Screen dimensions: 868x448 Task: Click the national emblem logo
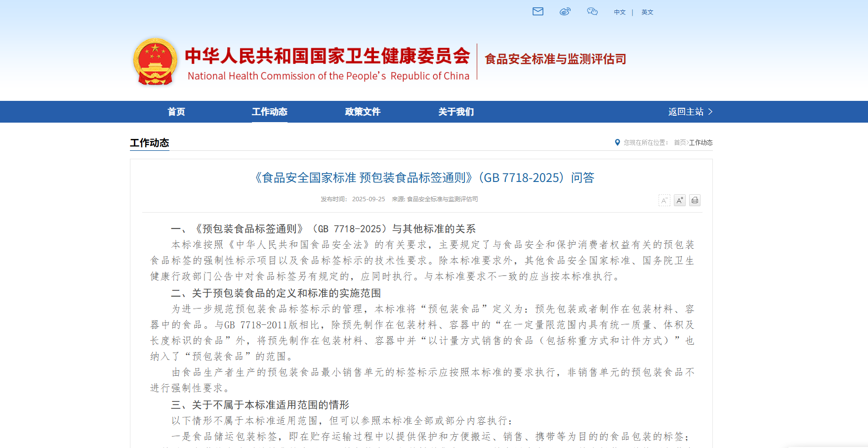pyautogui.click(x=155, y=62)
